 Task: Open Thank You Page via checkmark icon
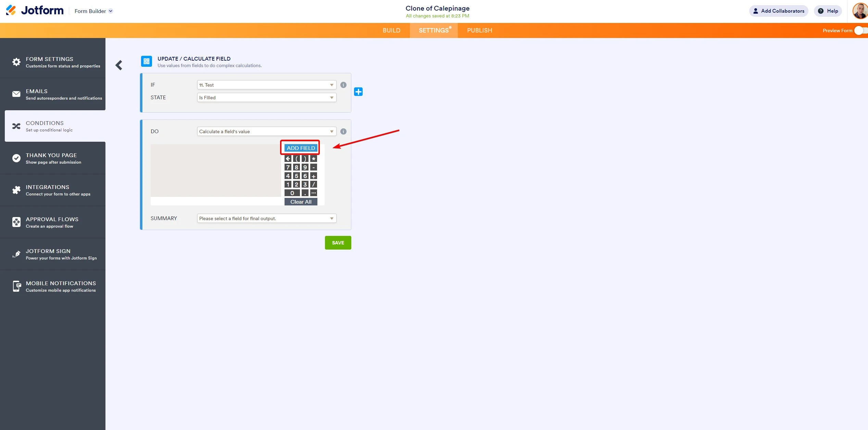click(16, 158)
